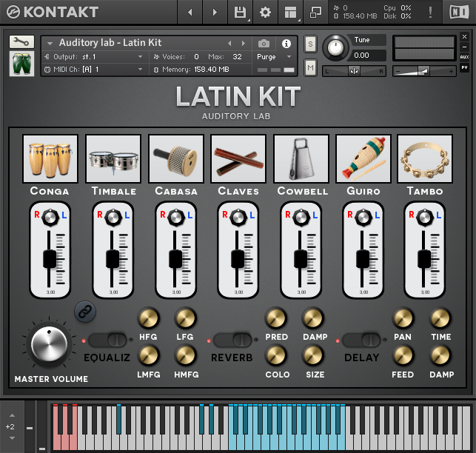
Task: Click the chain link icon
Action: click(85, 312)
